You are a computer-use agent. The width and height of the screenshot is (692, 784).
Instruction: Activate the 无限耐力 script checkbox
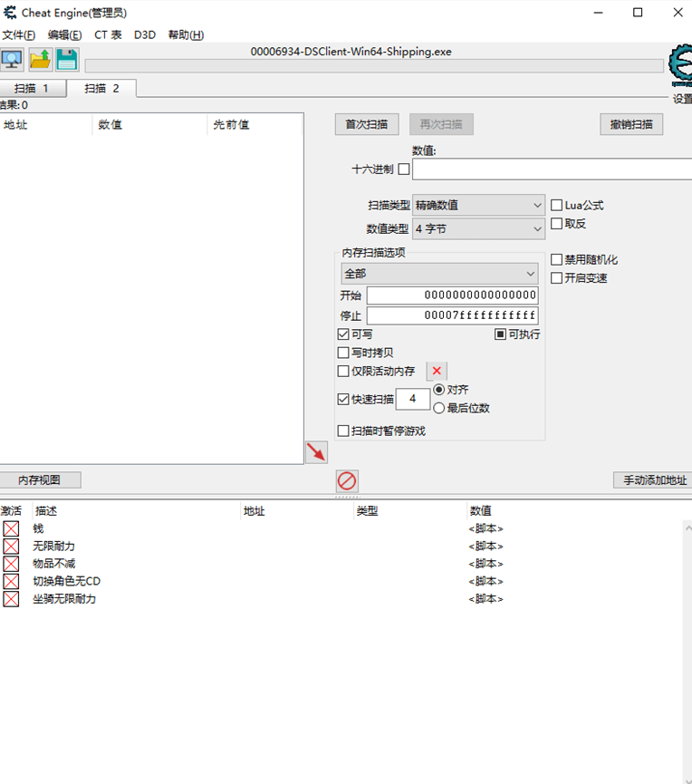tap(11, 546)
